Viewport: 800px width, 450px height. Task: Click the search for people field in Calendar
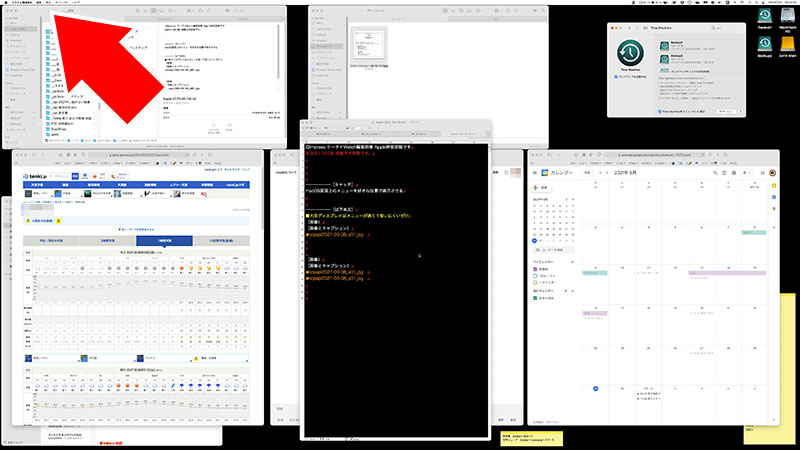[x=554, y=250]
